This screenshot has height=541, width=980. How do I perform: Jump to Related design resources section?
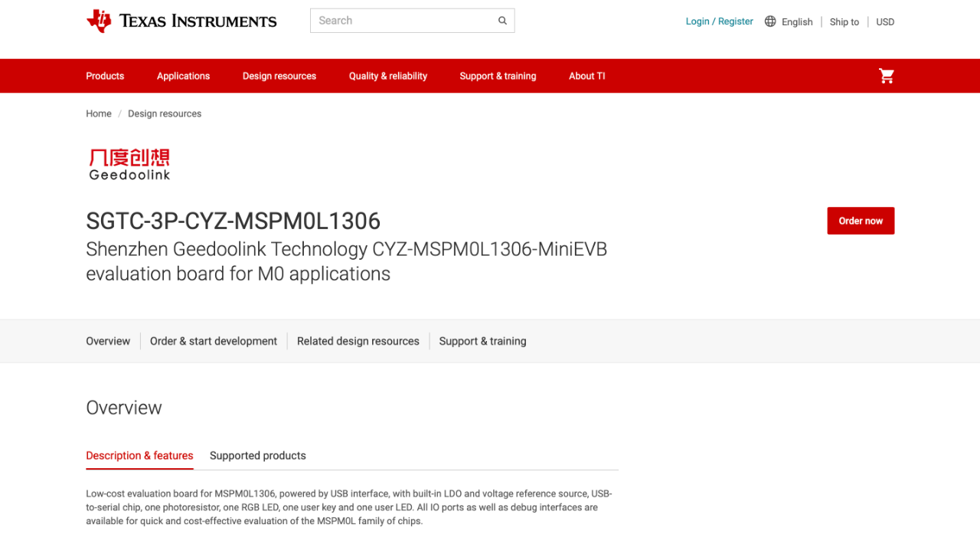point(358,341)
